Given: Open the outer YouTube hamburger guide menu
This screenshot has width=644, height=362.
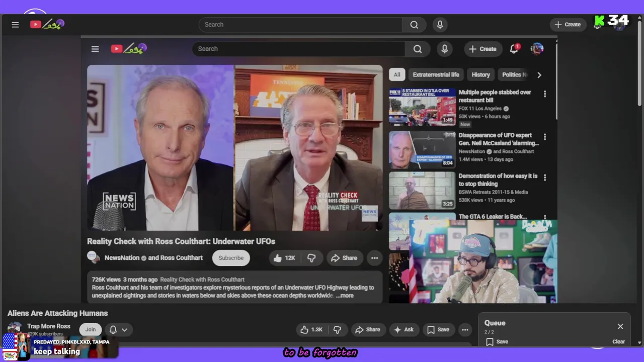Looking at the screenshot, I should click(15, 25).
